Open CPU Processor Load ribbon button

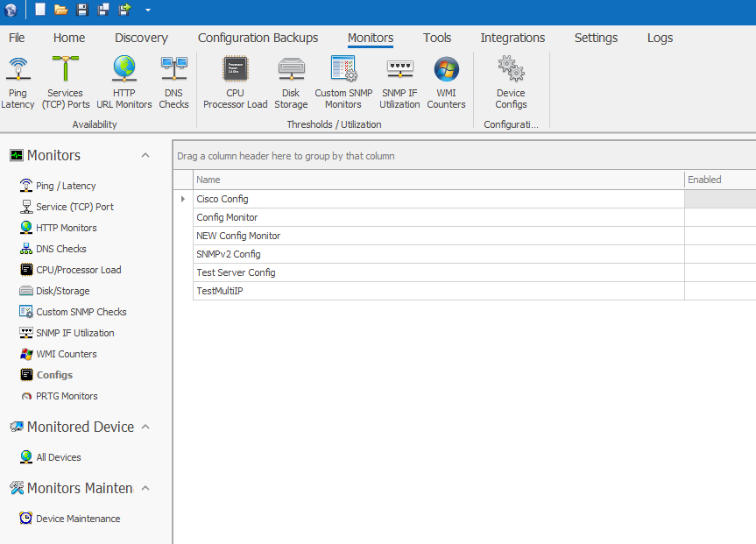(x=236, y=82)
